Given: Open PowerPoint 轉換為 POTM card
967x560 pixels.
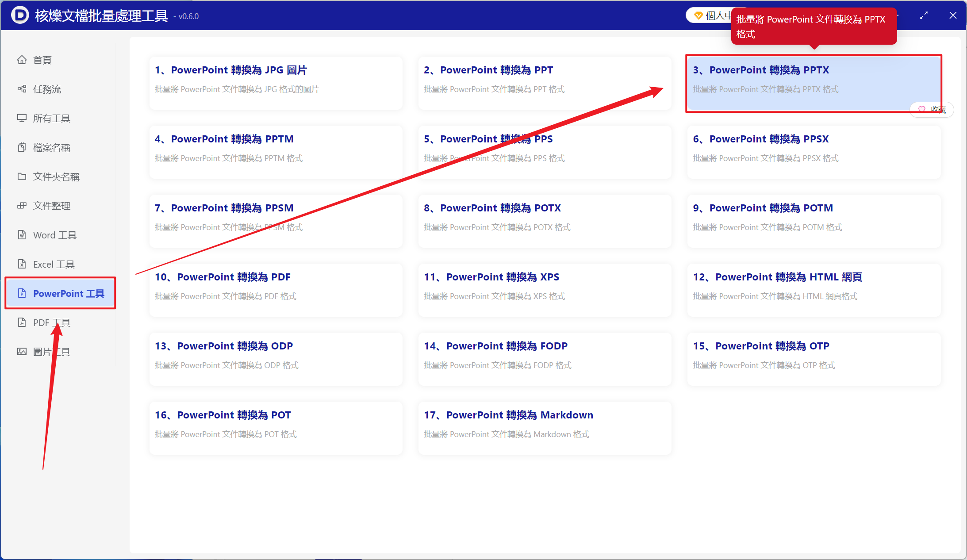Looking at the screenshot, I should point(814,221).
